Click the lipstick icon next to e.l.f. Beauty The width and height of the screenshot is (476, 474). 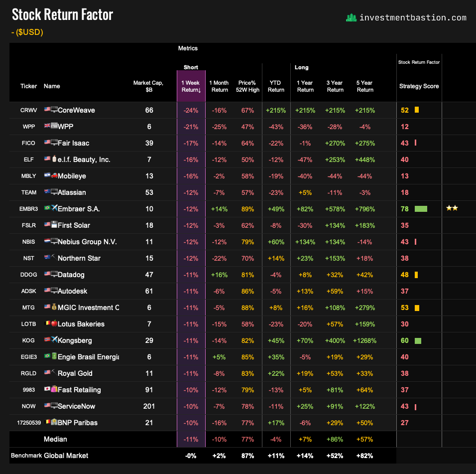click(54, 158)
